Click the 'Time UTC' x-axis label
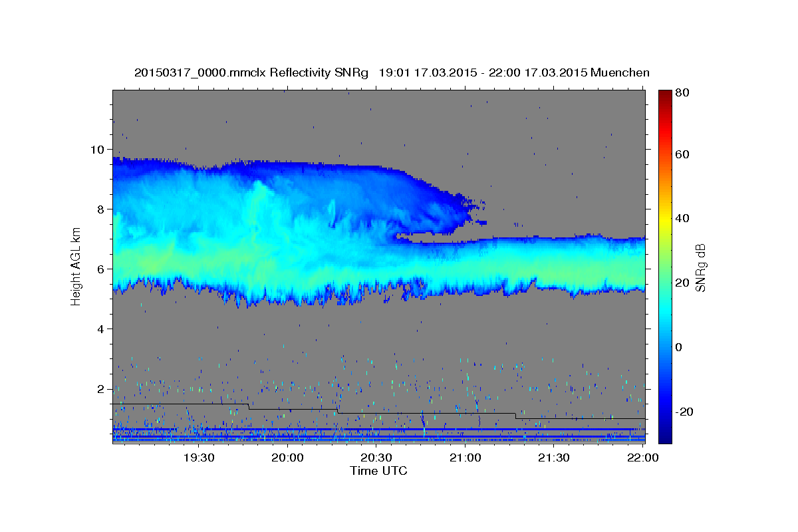The width and height of the screenshot is (798, 532). 378,471
